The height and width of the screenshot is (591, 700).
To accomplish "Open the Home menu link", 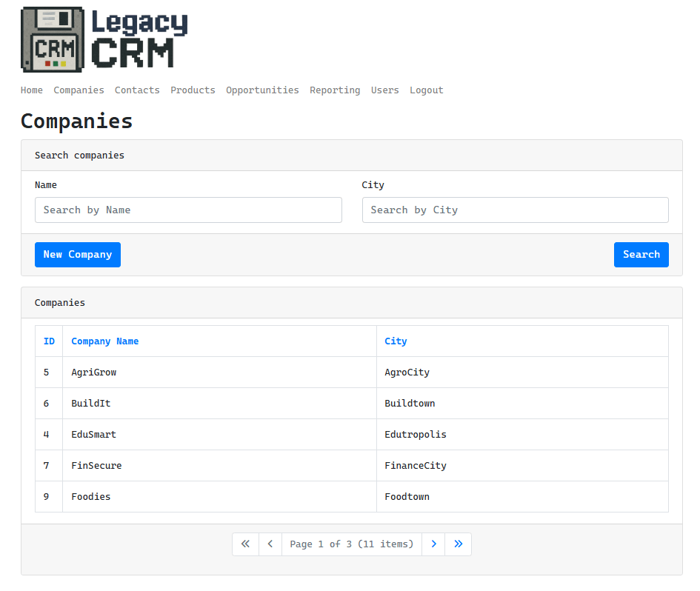I will coord(32,90).
